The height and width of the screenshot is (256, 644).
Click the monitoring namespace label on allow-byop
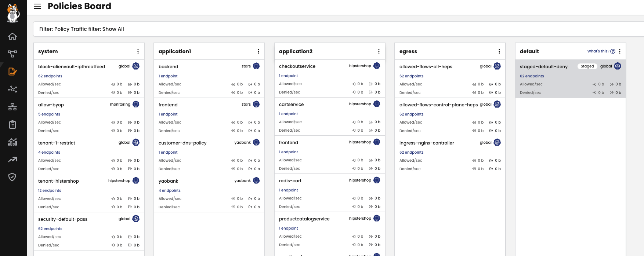click(x=120, y=105)
